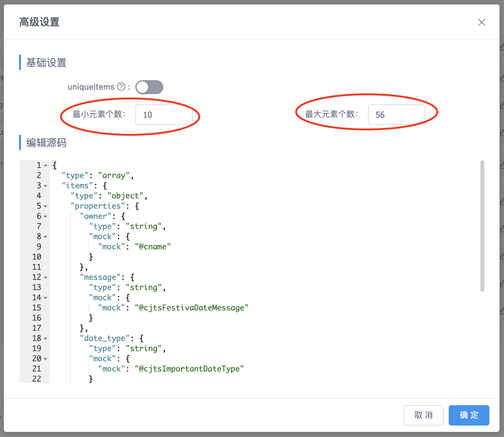This screenshot has width=504, height=437.
Task: Click "owner" key in source editor
Action: click(95, 216)
